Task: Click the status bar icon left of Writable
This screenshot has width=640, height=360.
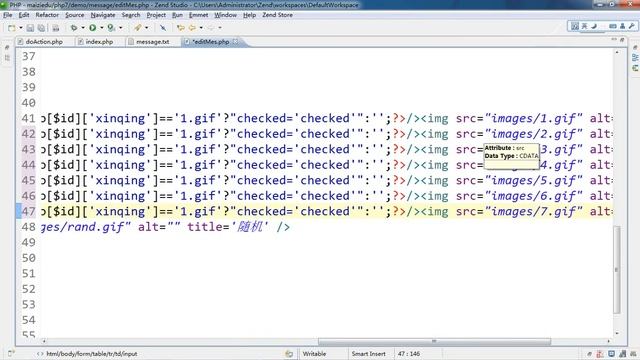Action: click(289, 354)
